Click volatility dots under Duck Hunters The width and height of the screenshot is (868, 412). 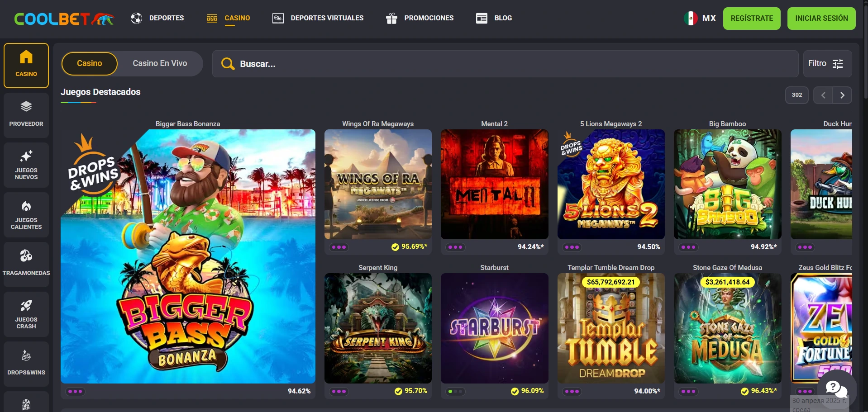805,247
